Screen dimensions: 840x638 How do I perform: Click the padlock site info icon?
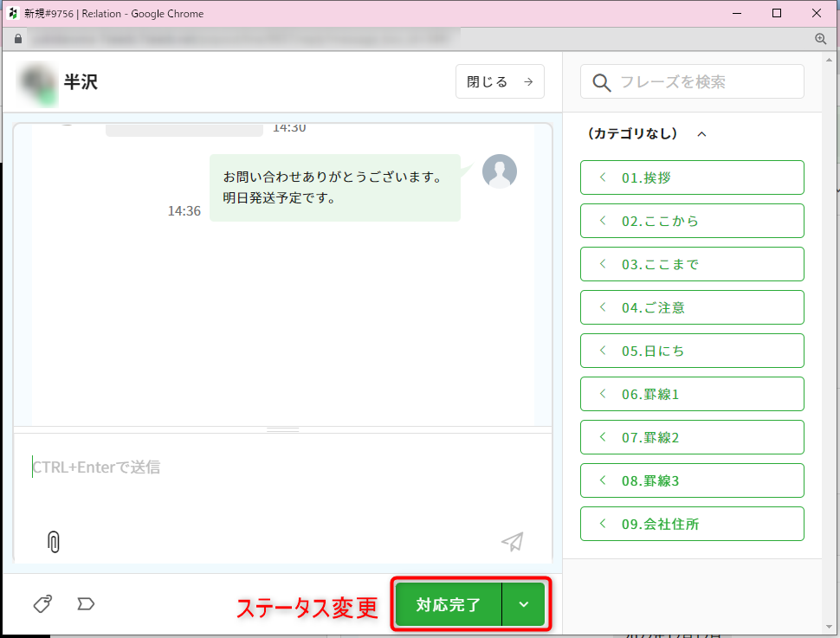tap(17, 39)
